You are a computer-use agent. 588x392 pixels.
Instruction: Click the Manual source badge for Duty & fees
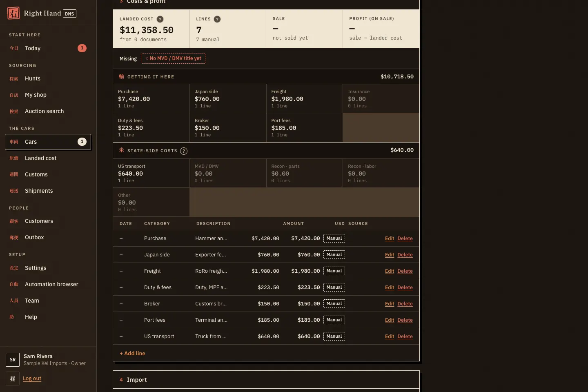tap(334, 287)
